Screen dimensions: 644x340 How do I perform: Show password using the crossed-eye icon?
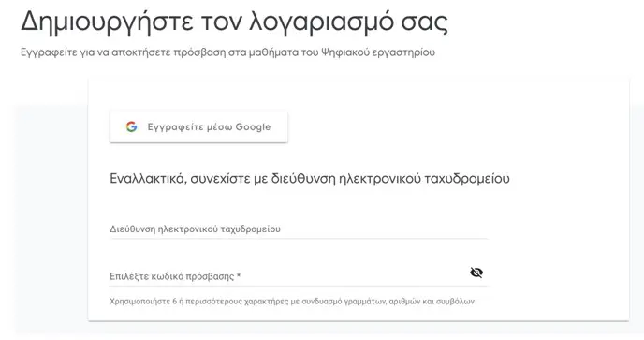pyautogui.click(x=476, y=273)
